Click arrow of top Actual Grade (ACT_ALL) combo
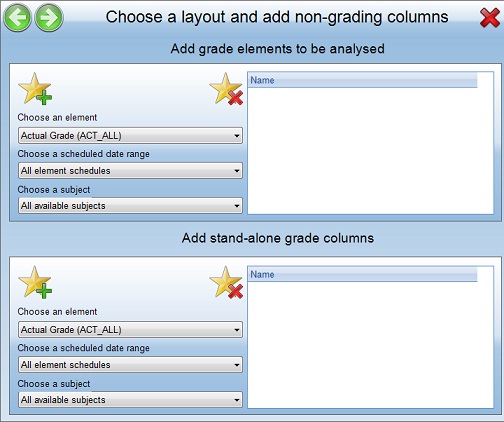 click(x=237, y=136)
